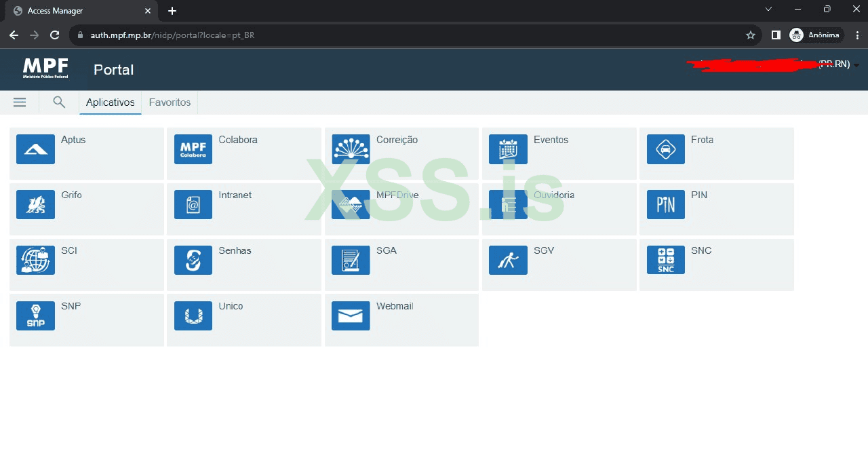This screenshot has width=868, height=458.
Task: Go back to the previous page
Action: [x=14, y=35]
